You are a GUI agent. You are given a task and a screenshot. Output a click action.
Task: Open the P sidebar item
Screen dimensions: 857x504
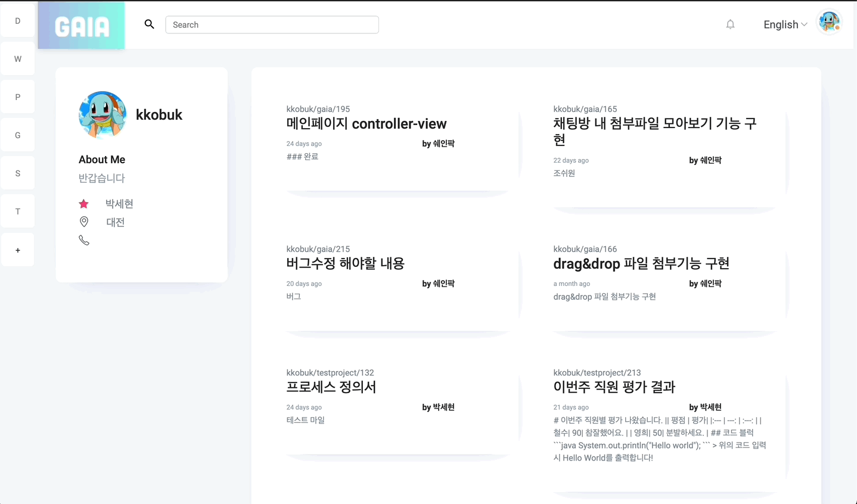(18, 97)
